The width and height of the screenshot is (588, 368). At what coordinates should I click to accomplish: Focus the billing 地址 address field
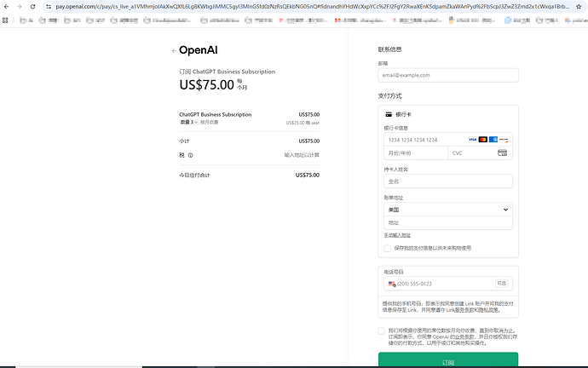click(x=448, y=222)
